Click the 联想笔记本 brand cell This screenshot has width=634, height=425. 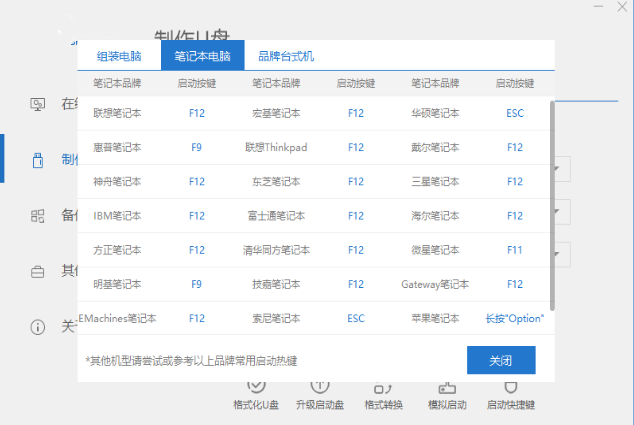[117, 113]
